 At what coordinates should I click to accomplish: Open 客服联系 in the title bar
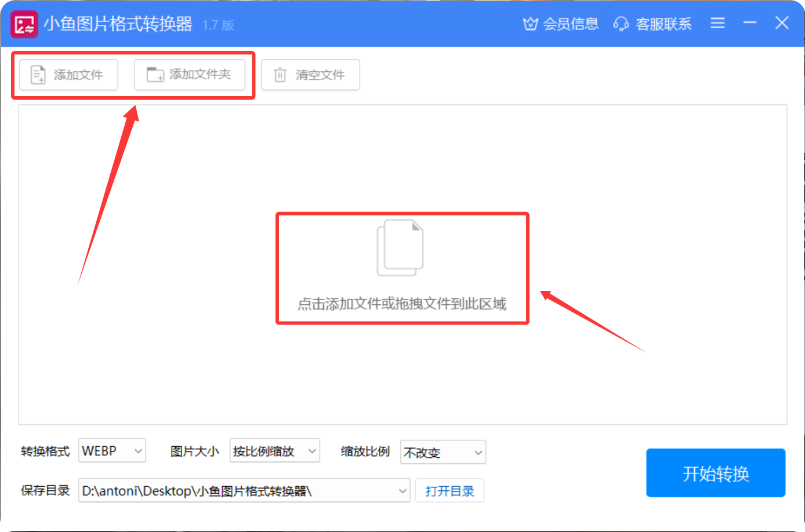(x=663, y=24)
